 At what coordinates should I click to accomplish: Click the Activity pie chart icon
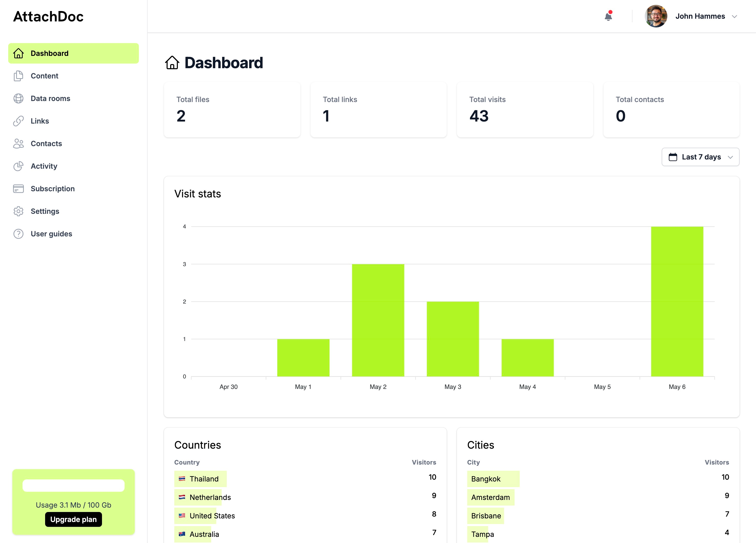[x=18, y=166]
